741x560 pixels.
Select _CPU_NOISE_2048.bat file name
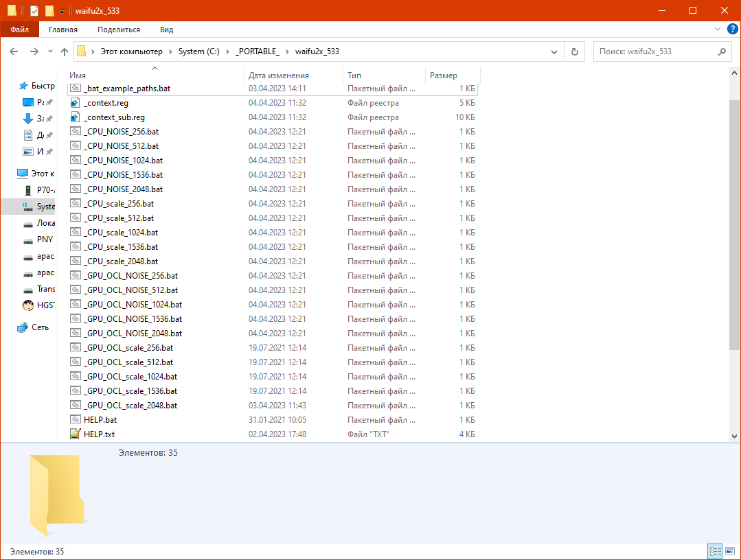pos(124,189)
